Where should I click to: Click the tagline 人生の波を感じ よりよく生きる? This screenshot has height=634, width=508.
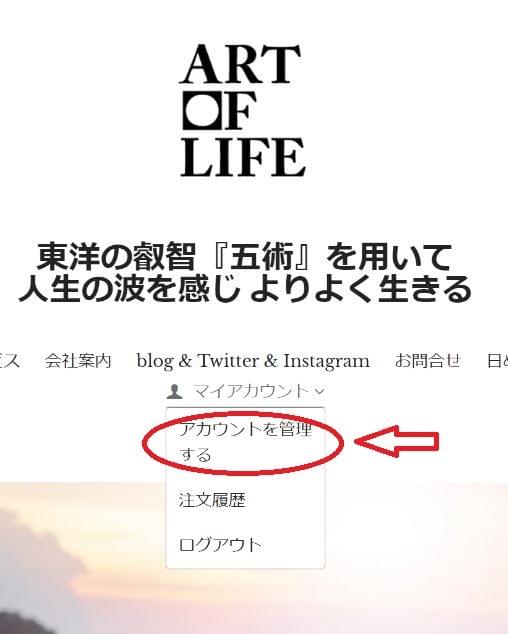245,289
